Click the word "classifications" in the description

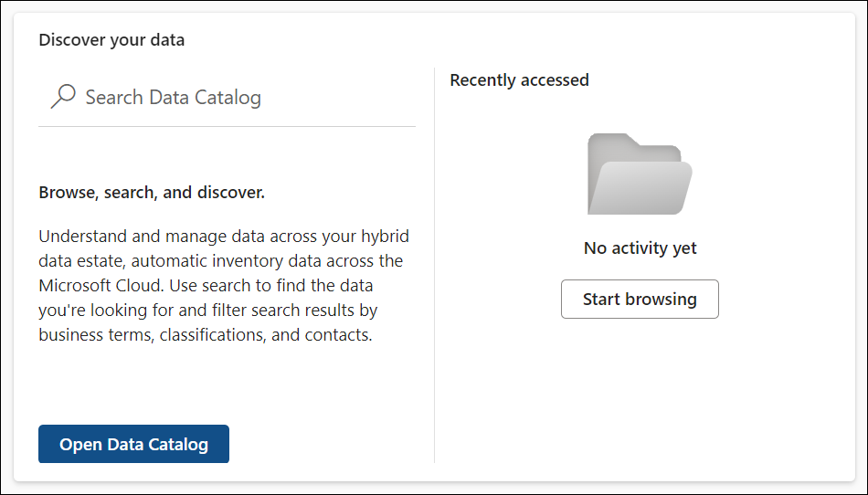(214, 335)
